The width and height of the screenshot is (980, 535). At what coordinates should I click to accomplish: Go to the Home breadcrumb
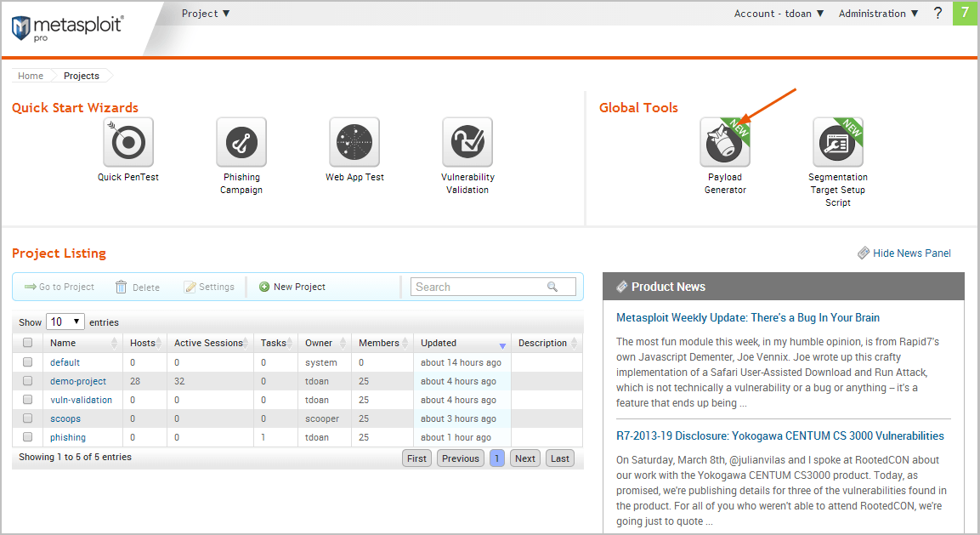(31, 76)
